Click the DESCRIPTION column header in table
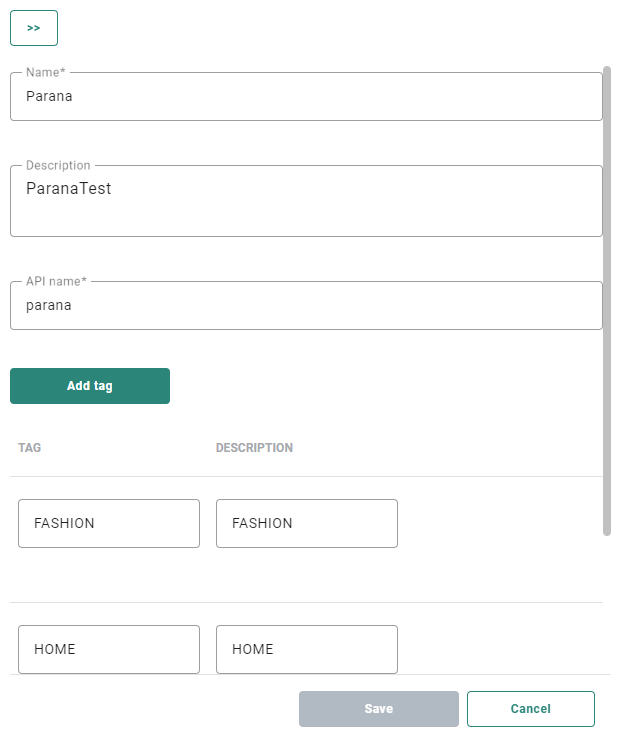620x740 pixels. pyautogui.click(x=254, y=448)
